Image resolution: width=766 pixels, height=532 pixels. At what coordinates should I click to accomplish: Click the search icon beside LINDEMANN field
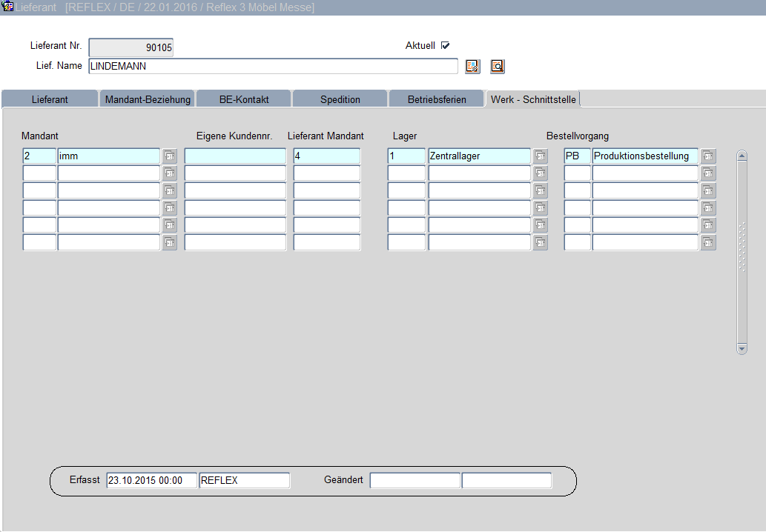[x=497, y=67]
